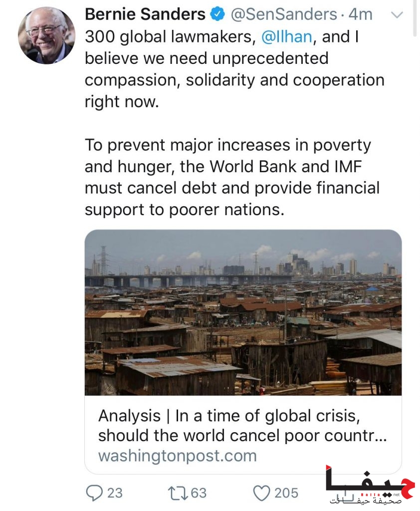Like the tweet with the heart icon
This screenshot has width=420, height=511.
click(261, 493)
